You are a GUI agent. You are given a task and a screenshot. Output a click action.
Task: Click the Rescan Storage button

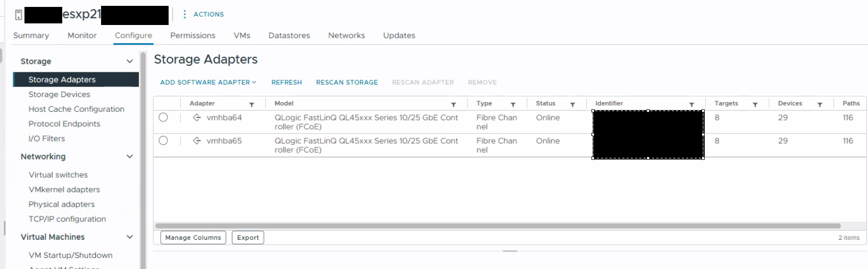[x=347, y=82]
